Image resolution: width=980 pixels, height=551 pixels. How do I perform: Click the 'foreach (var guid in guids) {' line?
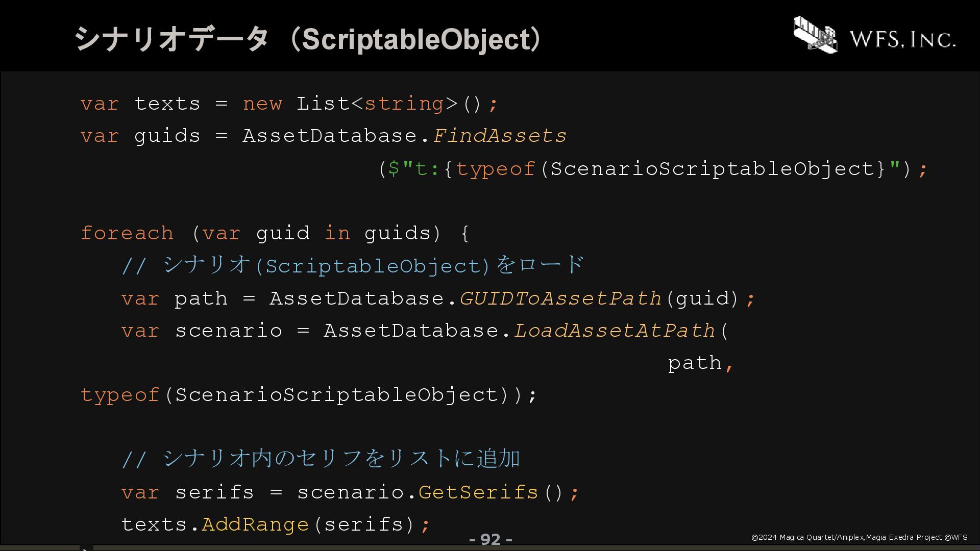(x=275, y=233)
